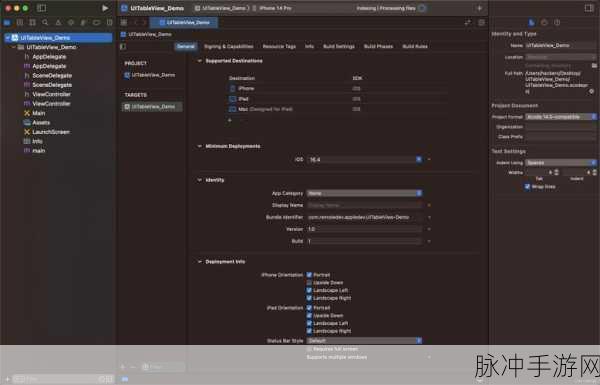The image size is (600, 385).
Task: Open the iOS 16.4 deployment version dropdown
Action: click(419, 160)
